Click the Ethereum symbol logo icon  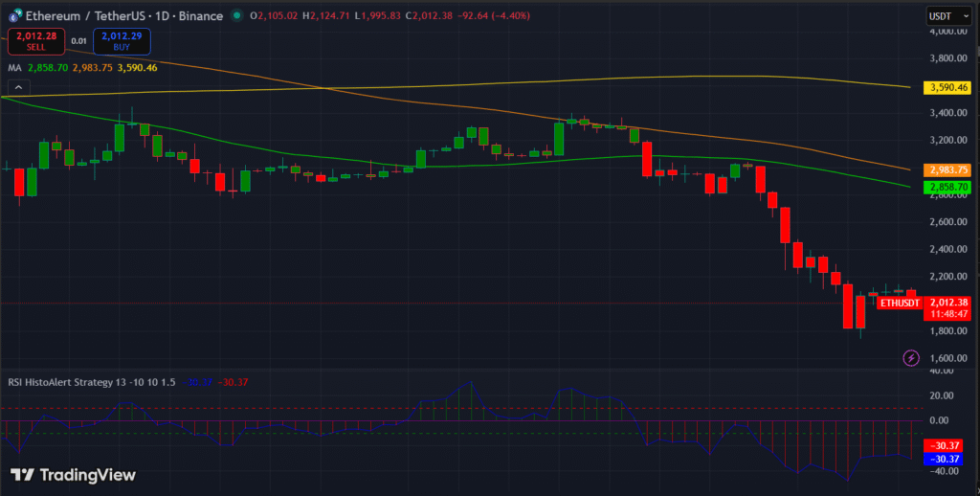point(12,14)
